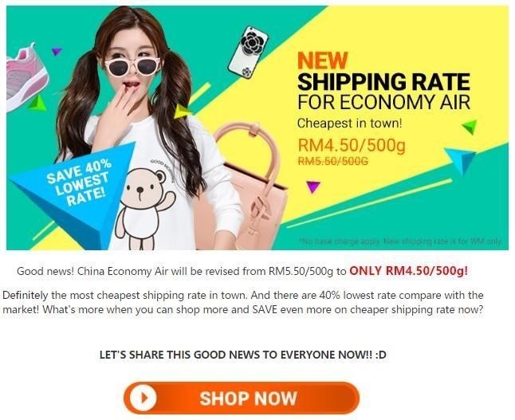515x420 pixels.
Task: Click the crossed-out RM5.50/500G price
Action: 332,161
